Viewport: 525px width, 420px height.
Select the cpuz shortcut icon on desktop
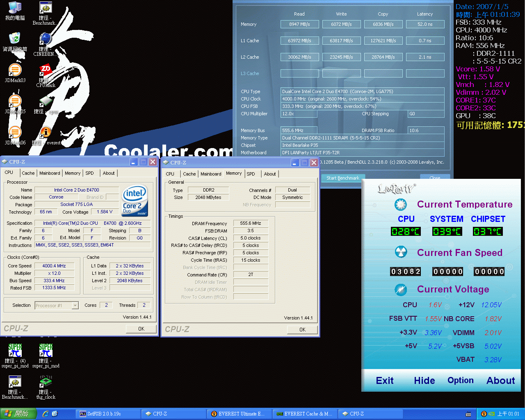point(46,105)
